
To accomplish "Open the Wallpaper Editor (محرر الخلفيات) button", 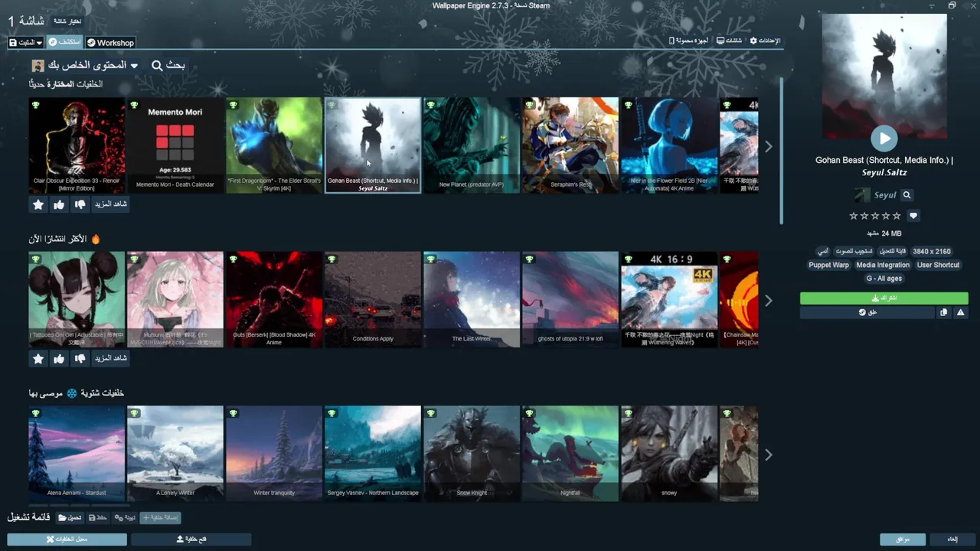I will pos(67,540).
